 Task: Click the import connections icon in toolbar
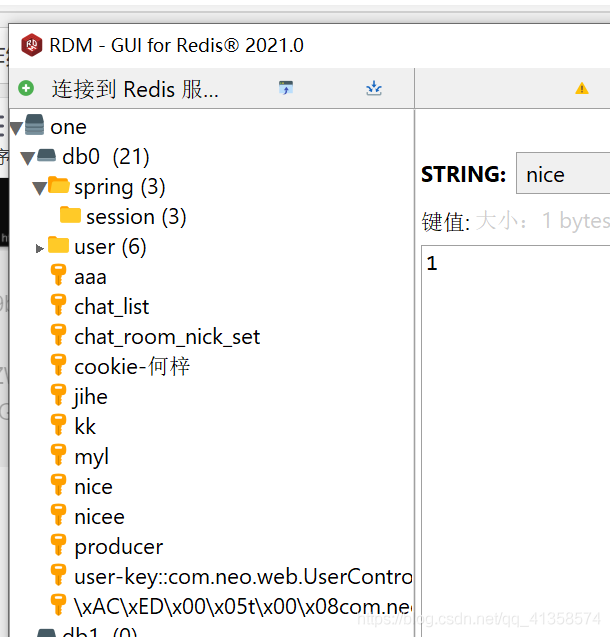coord(374,89)
